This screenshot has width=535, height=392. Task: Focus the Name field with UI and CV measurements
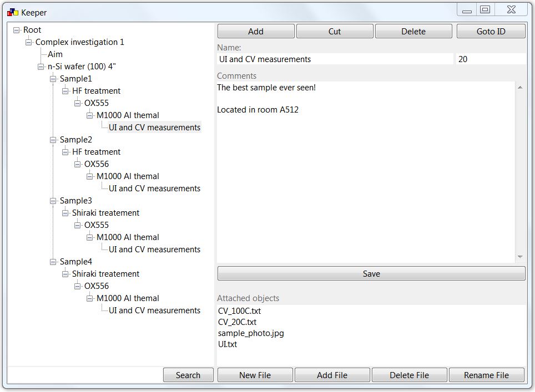(x=335, y=59)
